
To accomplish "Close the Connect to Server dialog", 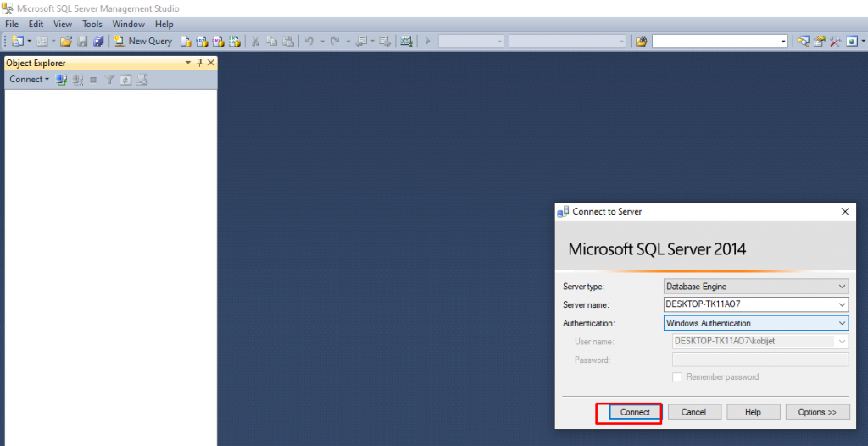I will (x=845, y=212).
